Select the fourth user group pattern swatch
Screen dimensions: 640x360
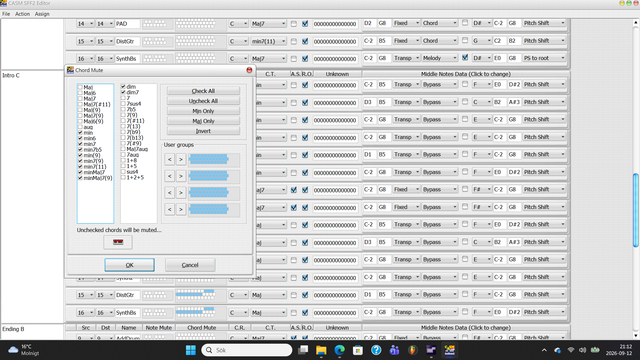[209, 209]
